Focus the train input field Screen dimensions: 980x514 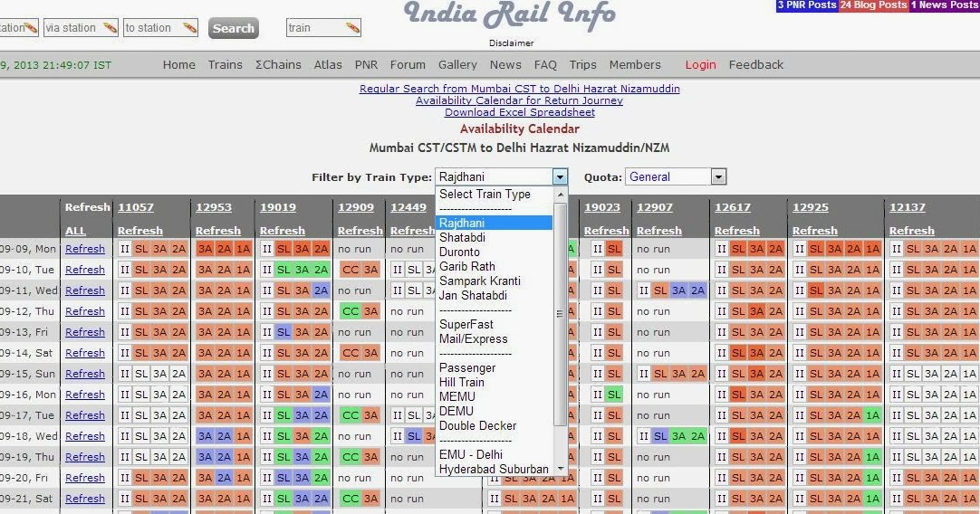[x=323, y=28]
